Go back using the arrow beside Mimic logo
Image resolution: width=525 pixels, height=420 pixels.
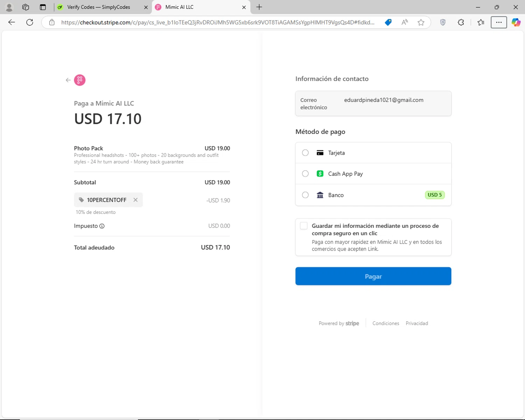(x=68, y=80)
